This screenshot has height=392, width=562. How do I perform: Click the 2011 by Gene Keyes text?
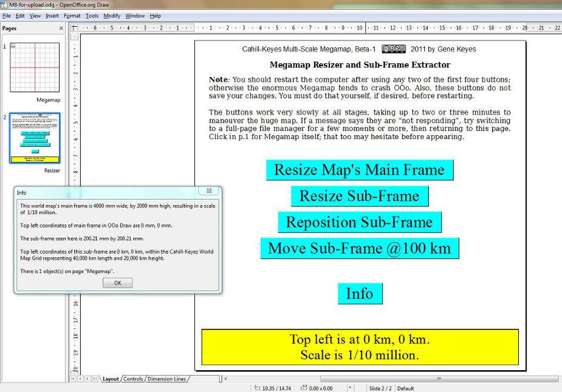click(x=444, y=49)
